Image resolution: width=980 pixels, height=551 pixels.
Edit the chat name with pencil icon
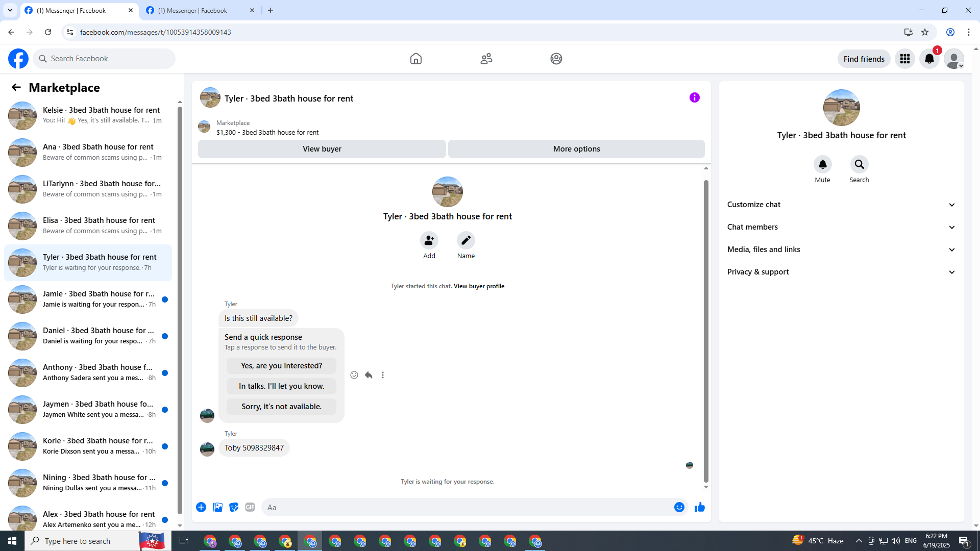click(466, 240)
